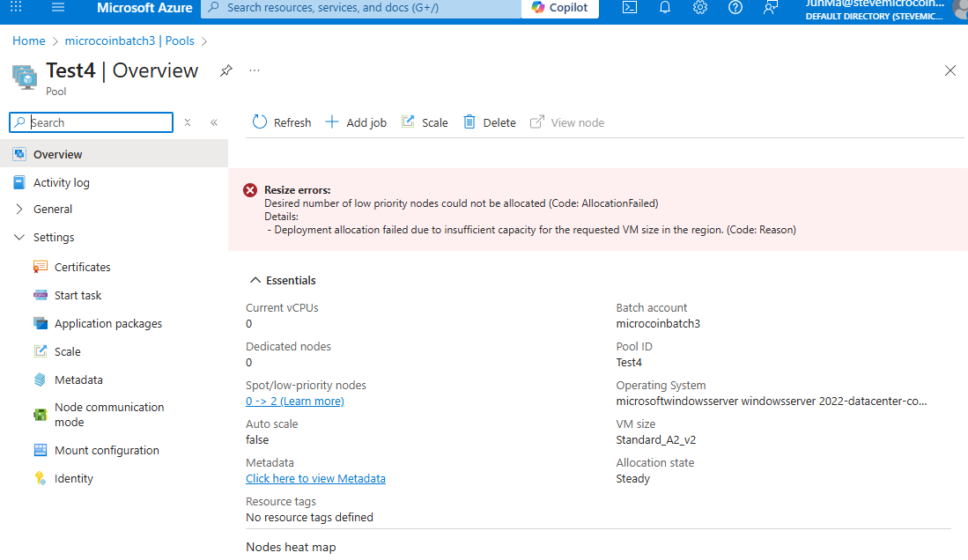Click the Steady allocation state value

click(x=632, y=478)
